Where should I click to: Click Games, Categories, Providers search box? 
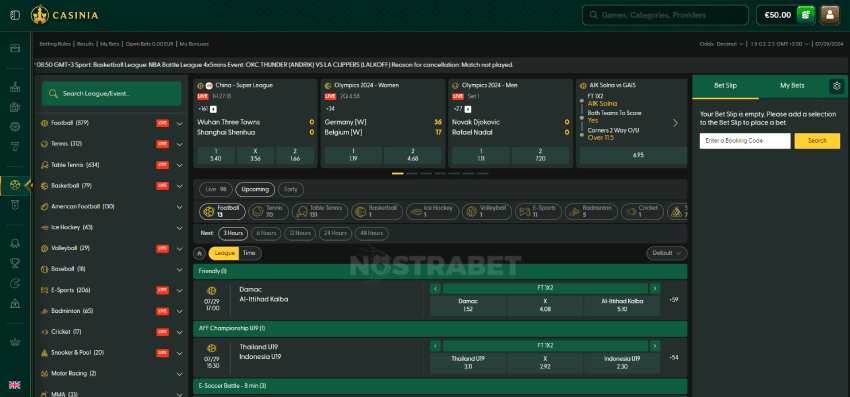[665, 15]
